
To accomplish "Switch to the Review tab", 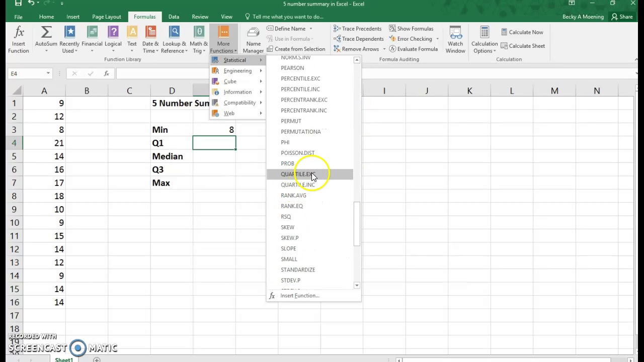I will click(200, 17).
